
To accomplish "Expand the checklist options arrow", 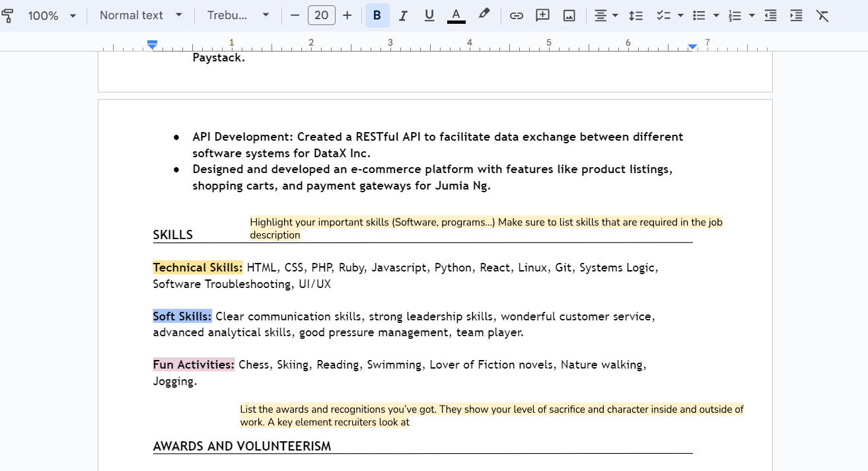I will click(680, 15).
